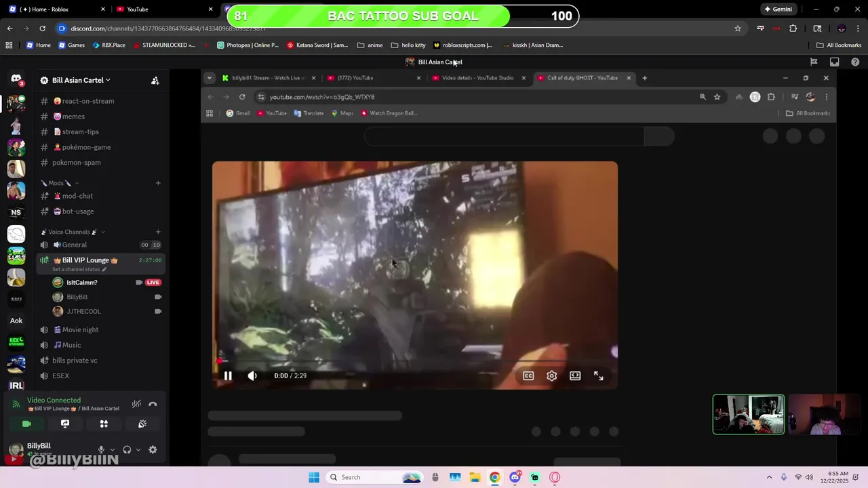The image size is (868, 488).
Task: Deafen Discord headphones
Action: tap(127, 449)
